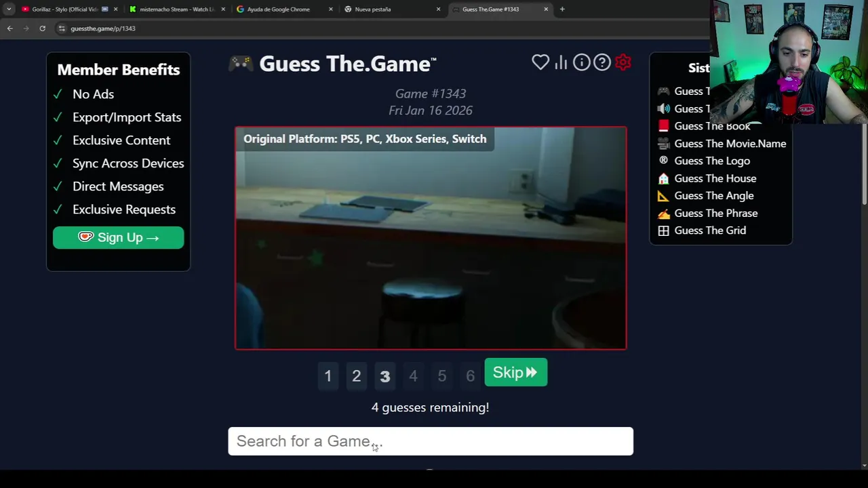Click the Search for a Game field
This screenshot has width=868, height=488.
click(x=431, y=441)
